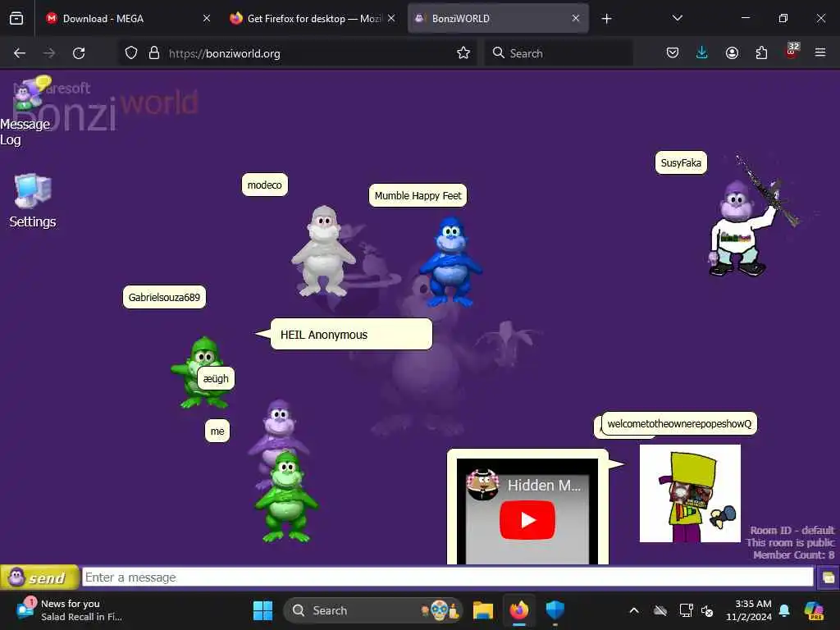Click the muted volume tray icon

pyautogui.click(x=707, y=611)
